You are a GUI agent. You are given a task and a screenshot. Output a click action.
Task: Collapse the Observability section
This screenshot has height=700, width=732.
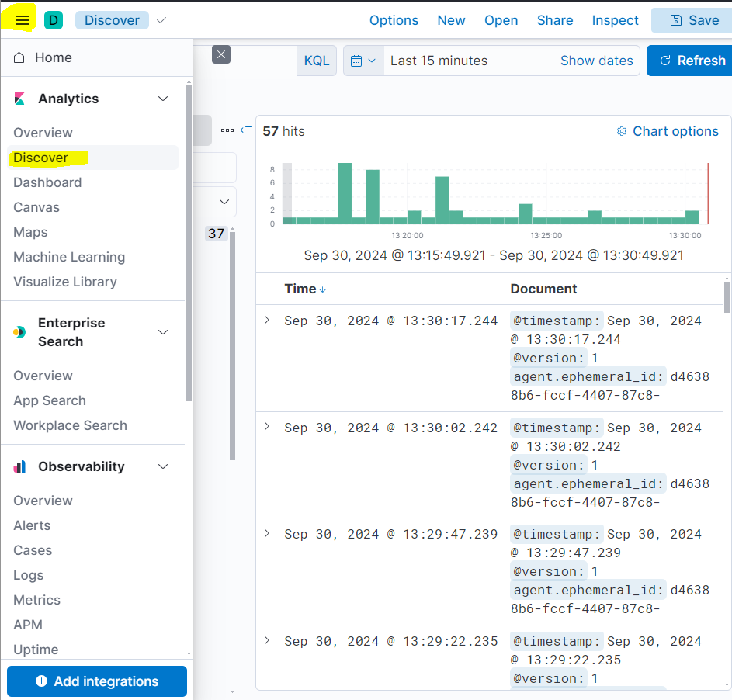(x=163, y=466)
